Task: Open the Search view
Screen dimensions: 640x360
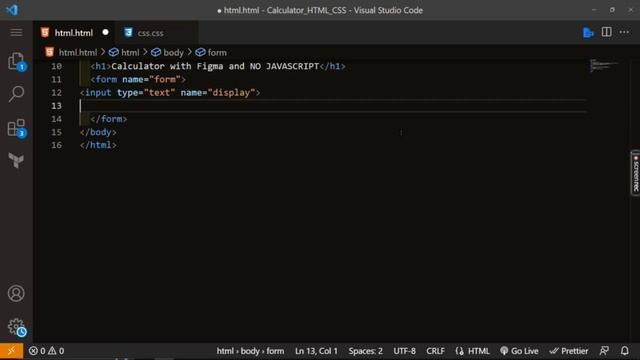Action: pos(16,94)
